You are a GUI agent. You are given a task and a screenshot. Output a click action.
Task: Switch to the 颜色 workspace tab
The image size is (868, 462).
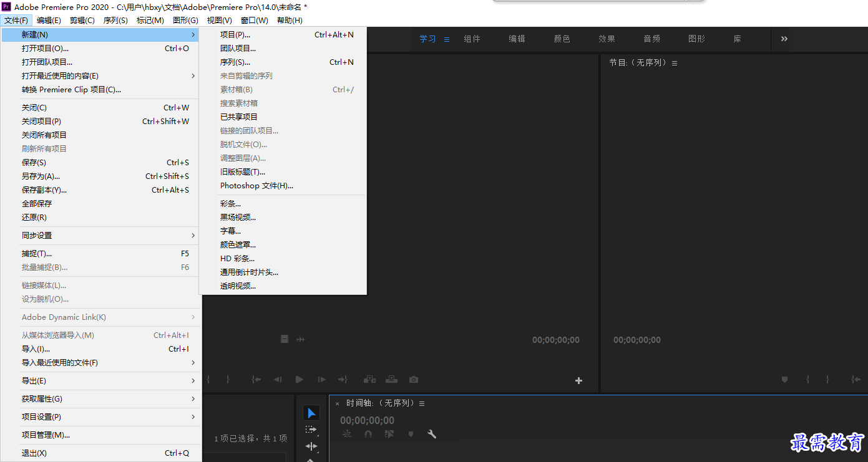(562, 39)
